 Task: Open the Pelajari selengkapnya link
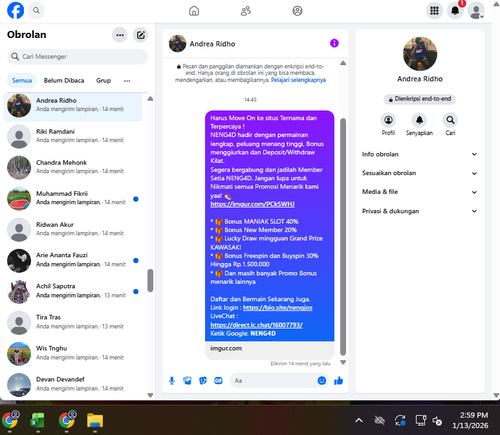pyautogui.click(x=298, y=80)
